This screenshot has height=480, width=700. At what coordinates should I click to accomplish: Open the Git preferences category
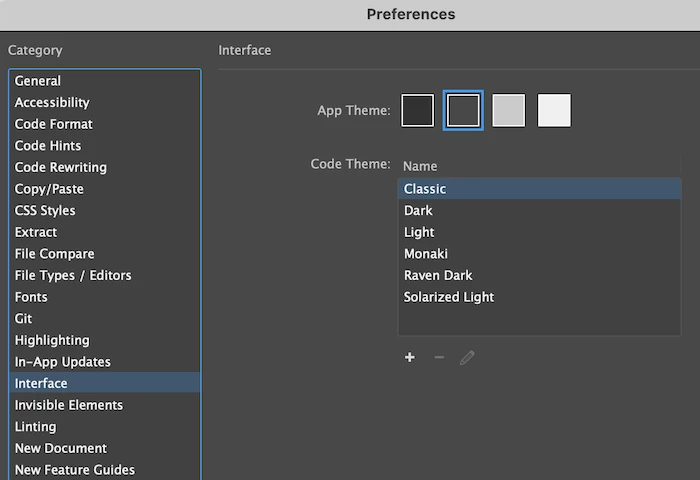(24, 319)
